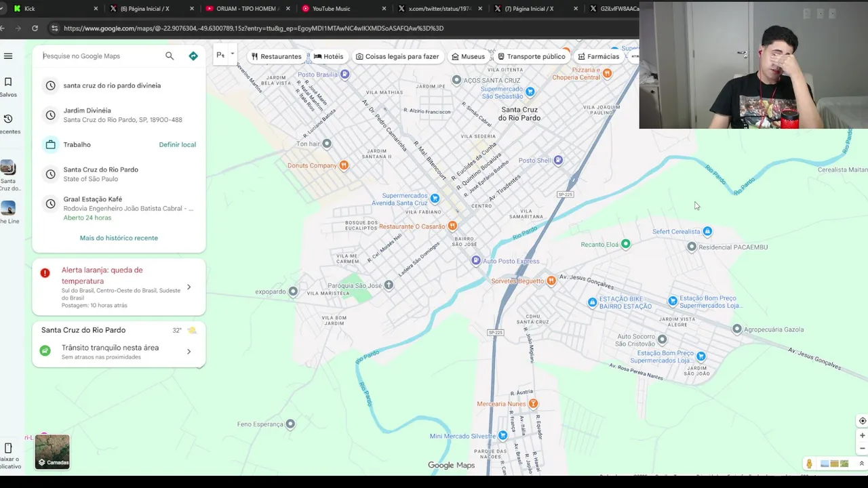Click the Recanto Eloá green pin

pyautogui.click(x=625, y=243)
